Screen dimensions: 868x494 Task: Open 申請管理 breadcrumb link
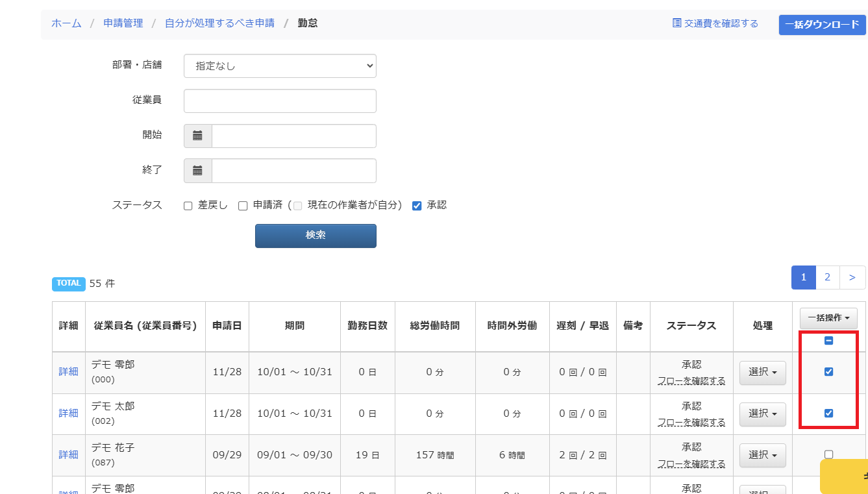[x=123, y=23]
